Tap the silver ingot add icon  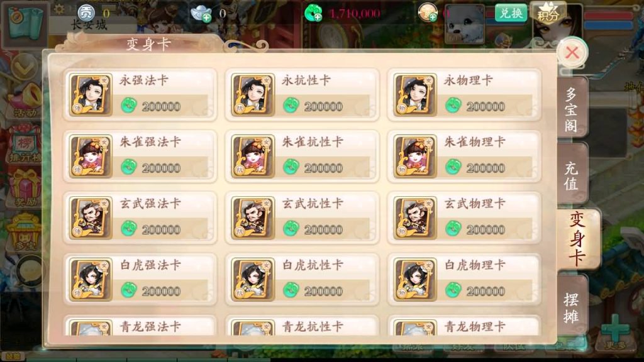point(201,14)
